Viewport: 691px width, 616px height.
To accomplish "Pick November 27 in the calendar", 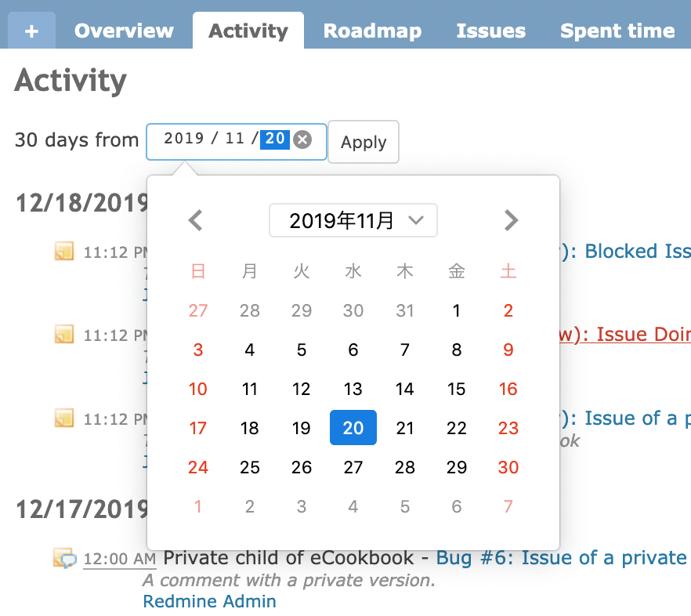I will pos(353,467).
